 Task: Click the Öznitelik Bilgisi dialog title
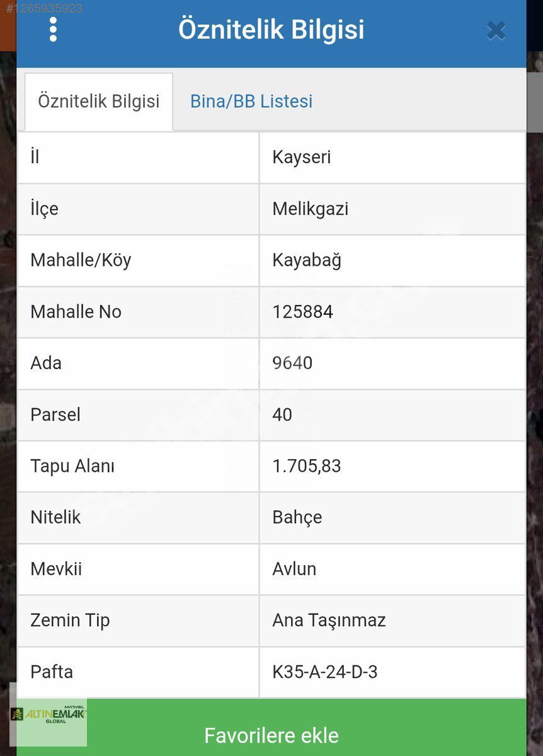click(271, 30)
